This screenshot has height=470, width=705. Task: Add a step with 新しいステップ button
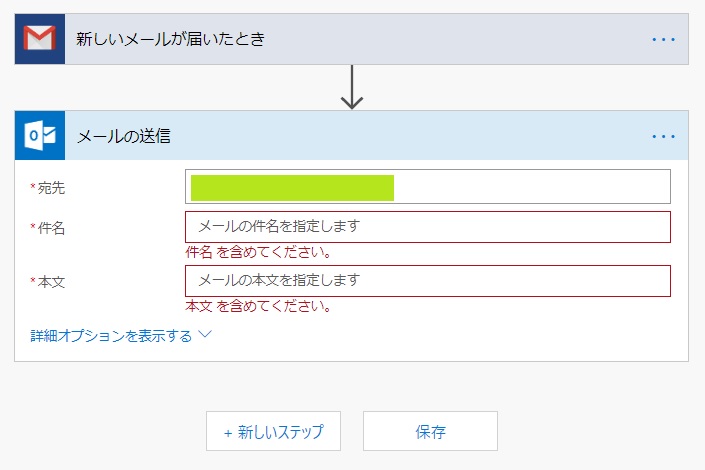(273, 431)
